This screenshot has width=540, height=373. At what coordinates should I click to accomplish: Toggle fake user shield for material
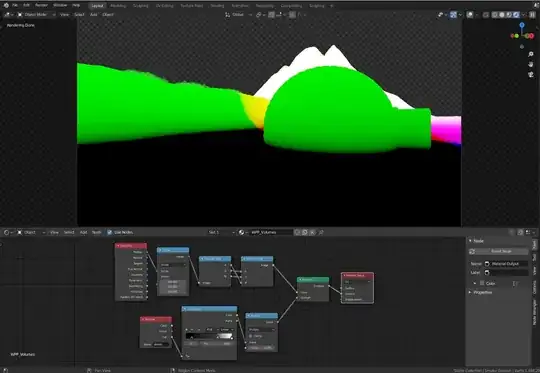pos(298,232)
